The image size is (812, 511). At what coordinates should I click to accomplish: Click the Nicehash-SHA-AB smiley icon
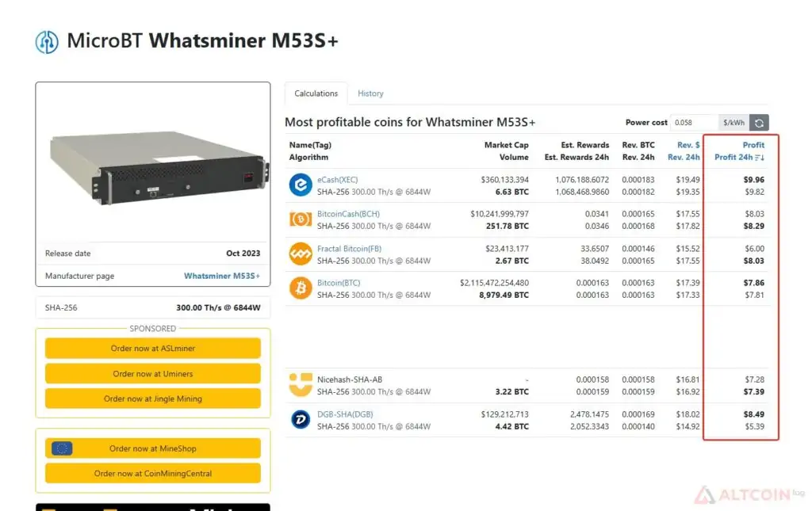301,385
